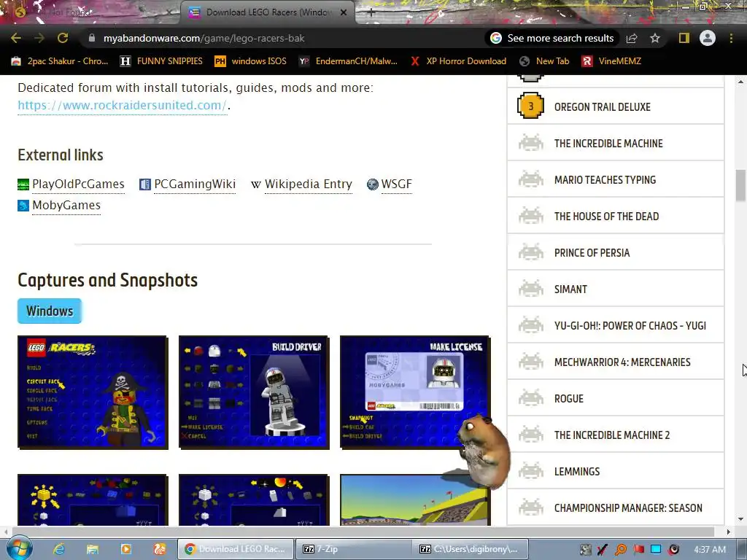The image size is (747, 560).
Task: Open FUNNY SNIPPIES bookmark
Action: (x=161, y=61)
